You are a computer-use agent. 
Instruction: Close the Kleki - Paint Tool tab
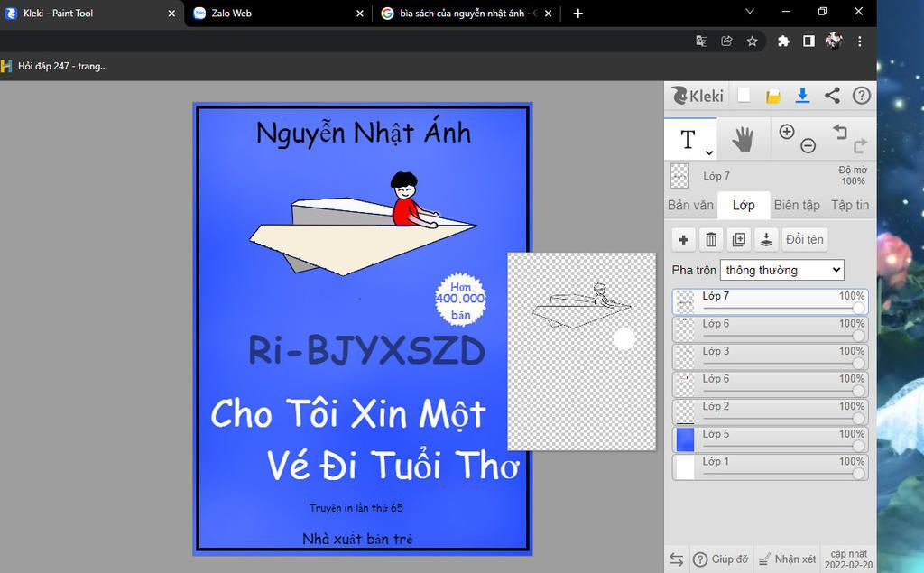pyautogui.click(x=171, y=13)
